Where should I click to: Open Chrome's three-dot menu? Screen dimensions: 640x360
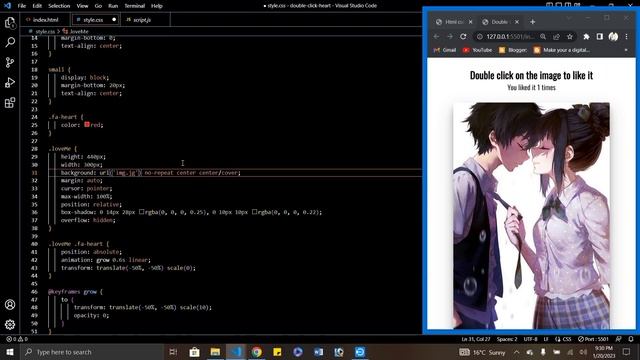point(627,37)
